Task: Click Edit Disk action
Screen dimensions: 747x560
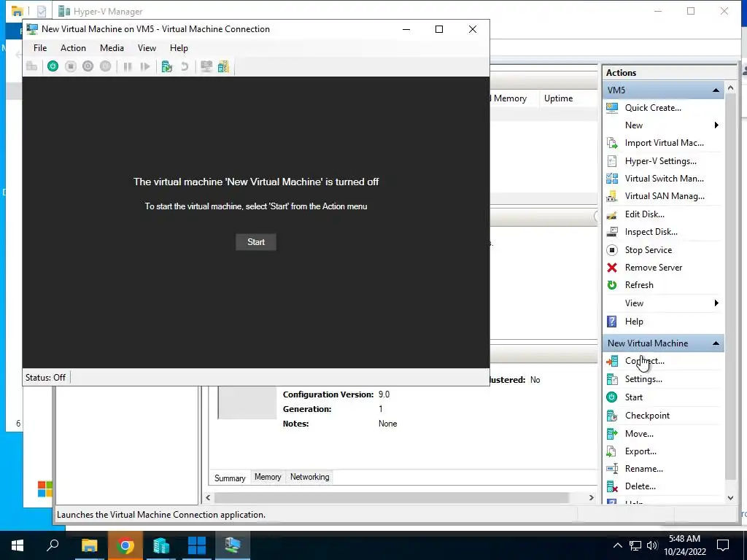Action: coord(645,214)
